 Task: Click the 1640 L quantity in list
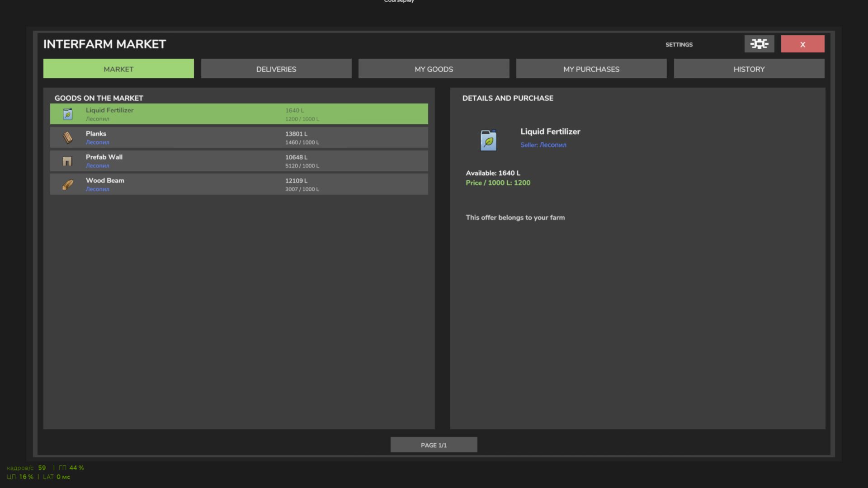tap(294, 110)
